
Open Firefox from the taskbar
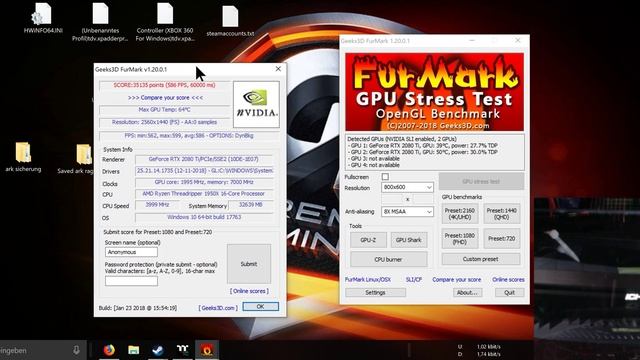[x=109, y=350]
